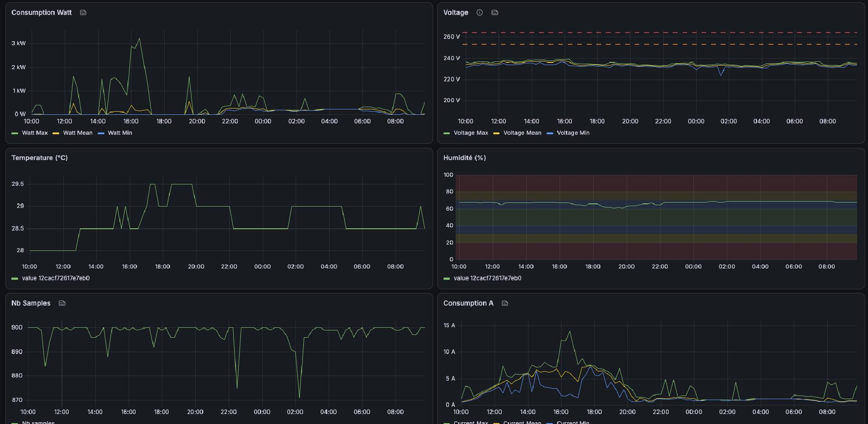Click the 900 samples axis label

pos(17,327)
